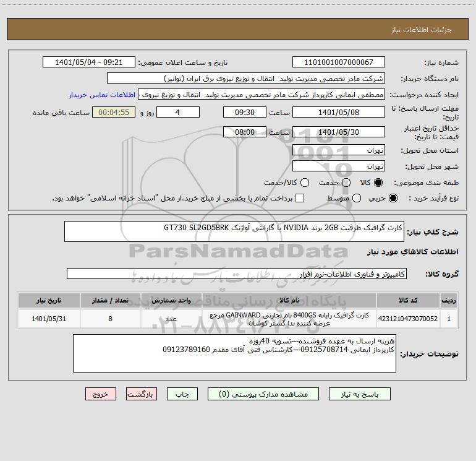Click the چاپ print button
This screenshot has height=461, width=476.
click(182, 394)
